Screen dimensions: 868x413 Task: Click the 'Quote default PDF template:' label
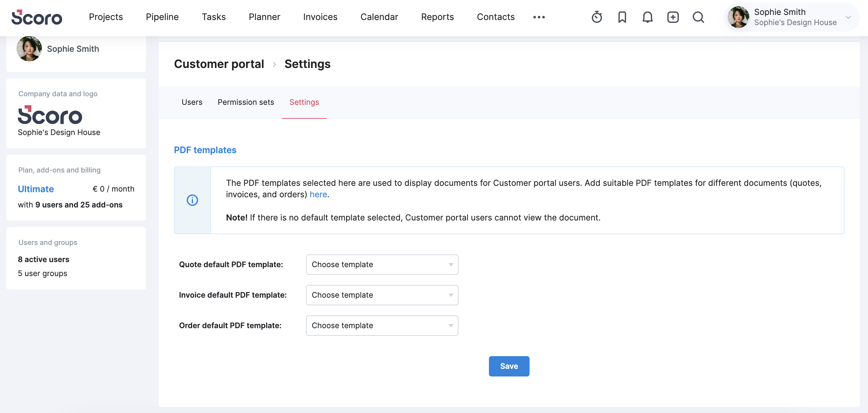(231, 265)
